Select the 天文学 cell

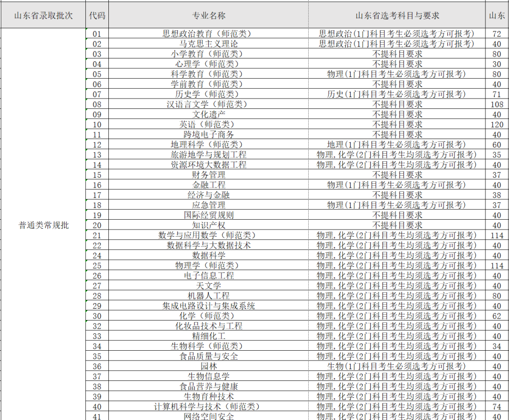(x=208, y=285)
